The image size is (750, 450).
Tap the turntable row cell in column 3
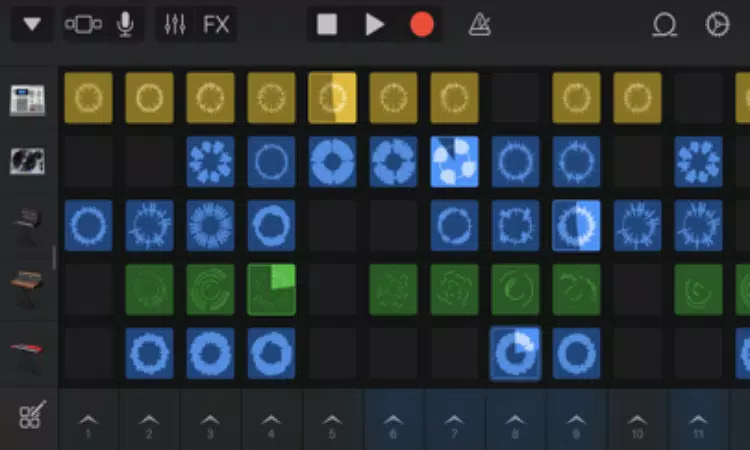click(210, 162)
